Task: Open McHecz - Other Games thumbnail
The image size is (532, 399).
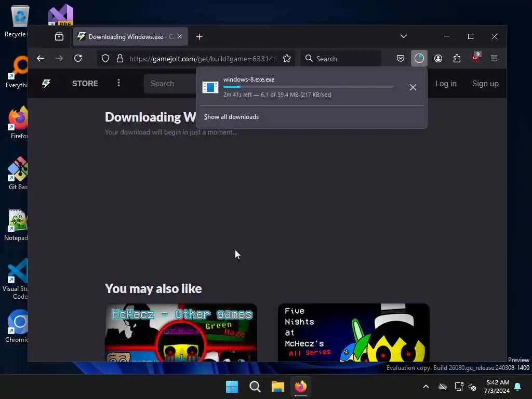Action: [181, 332]
